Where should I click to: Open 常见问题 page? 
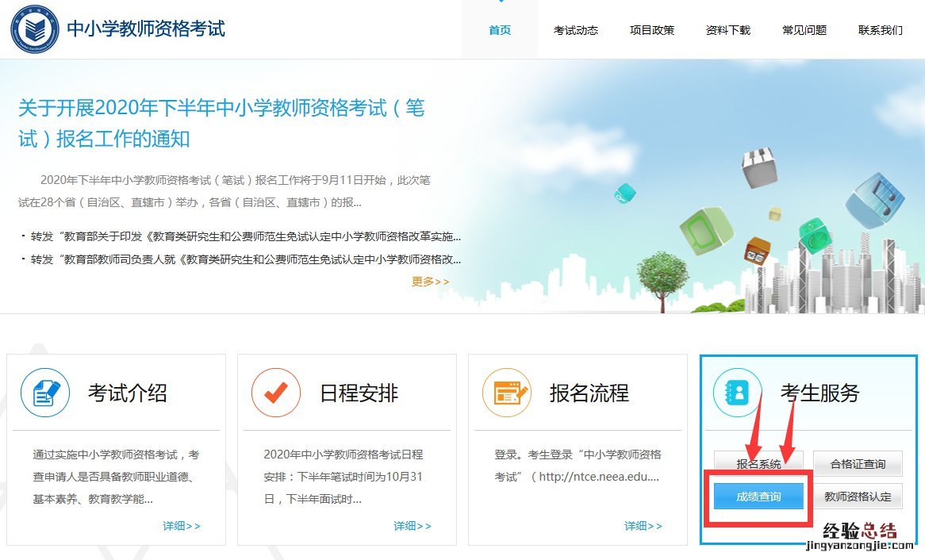[x=804, y=30]
